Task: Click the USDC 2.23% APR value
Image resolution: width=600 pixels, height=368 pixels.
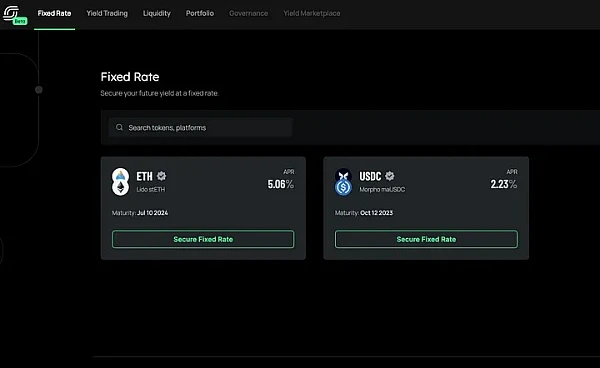Action: 504,184
